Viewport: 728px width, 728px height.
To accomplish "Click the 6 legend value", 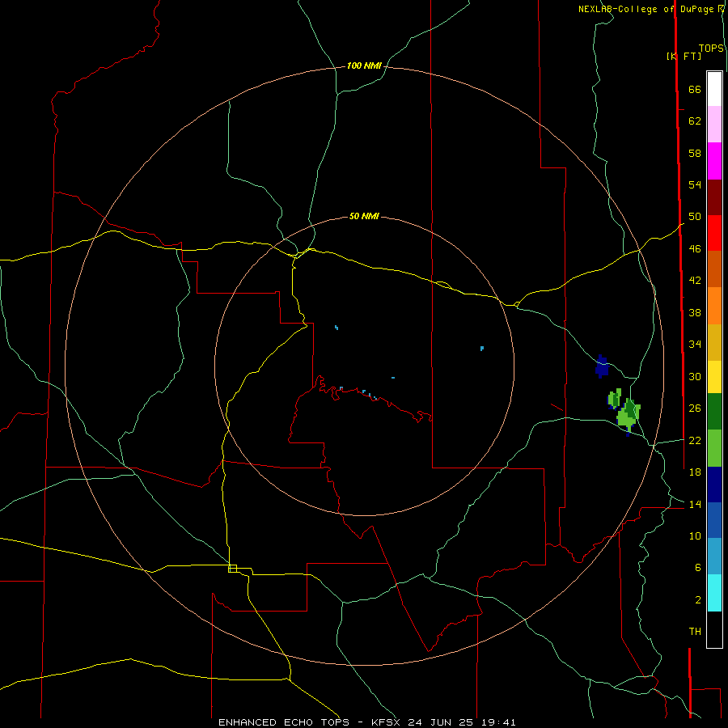I will tap(697, 568).
